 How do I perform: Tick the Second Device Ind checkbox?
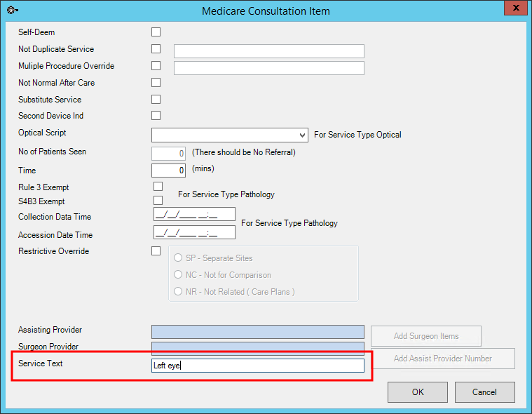pos(156,116)
